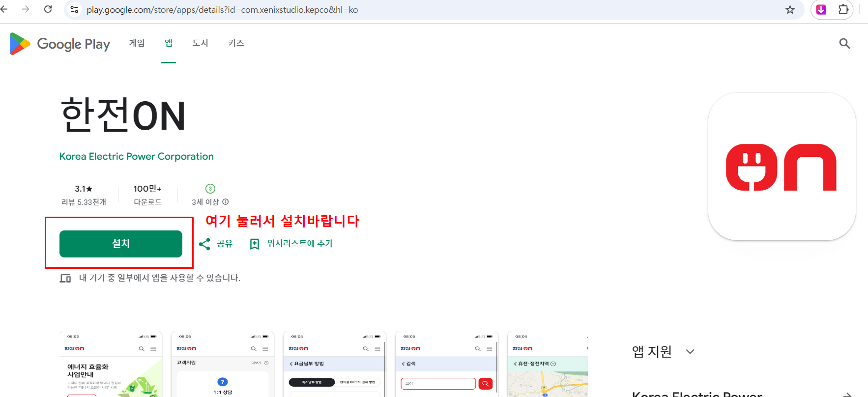Image resolution: width=868 pixels, height=397 pixels.
Task: Click the browser forward arrow
Action: (x=26, y=9)
